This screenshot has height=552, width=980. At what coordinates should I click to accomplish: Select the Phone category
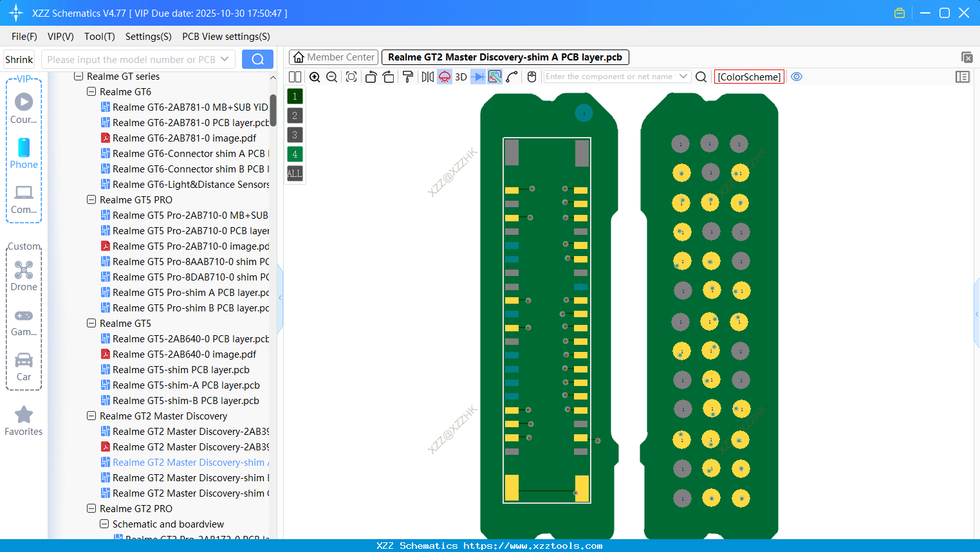pyautogui.click(x=24, y=153)
